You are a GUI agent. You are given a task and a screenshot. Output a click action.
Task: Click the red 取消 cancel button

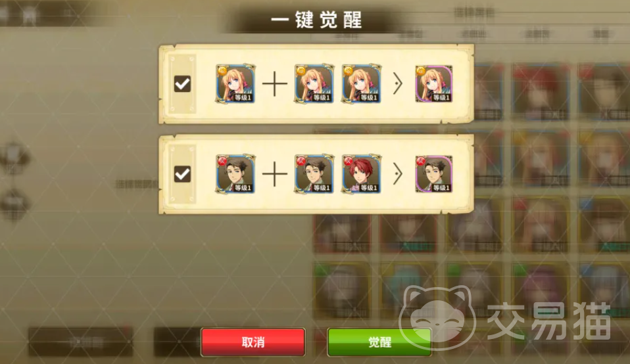[253, 342]
